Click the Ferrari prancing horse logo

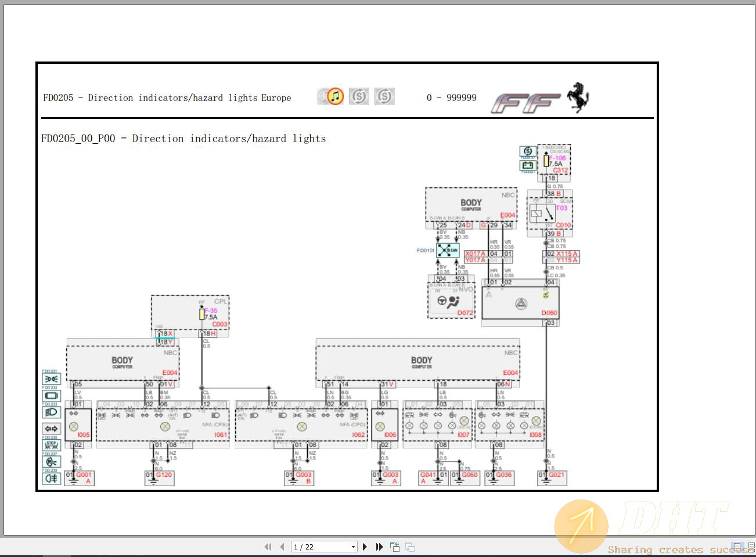click(578, 97)
